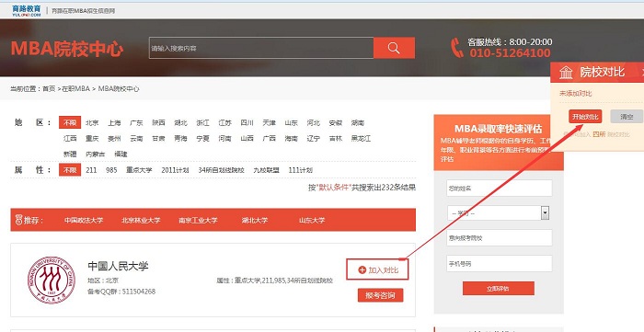The width and height of the screenshot is (644, 332).
Task: Click the phone hotline icon
Action: coord(456,48)
